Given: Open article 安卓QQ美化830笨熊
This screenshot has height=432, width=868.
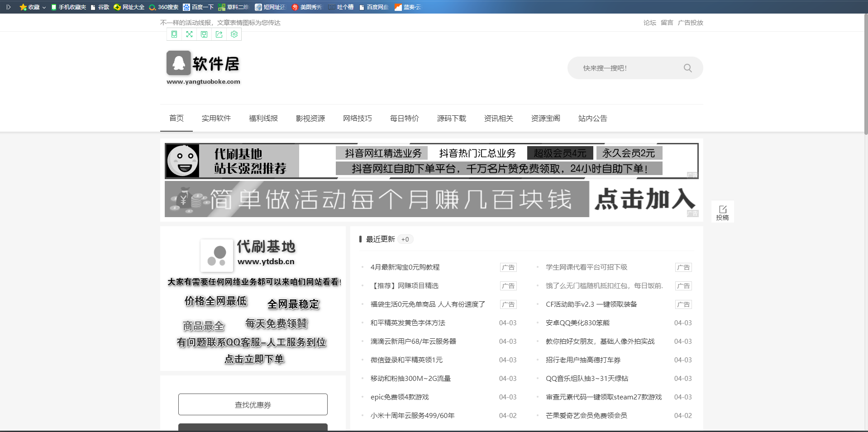Looking at the screenshot, I should [577, 323].
